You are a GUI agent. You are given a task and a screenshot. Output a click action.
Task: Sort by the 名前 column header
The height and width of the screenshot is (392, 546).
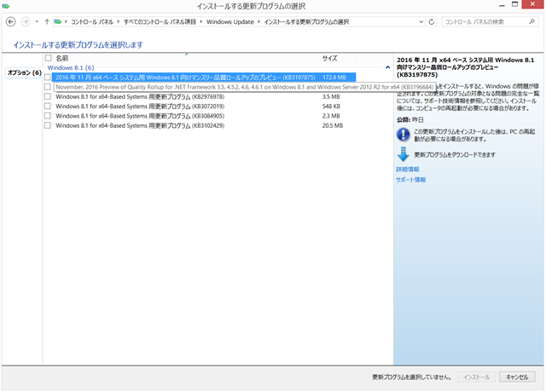62,58
